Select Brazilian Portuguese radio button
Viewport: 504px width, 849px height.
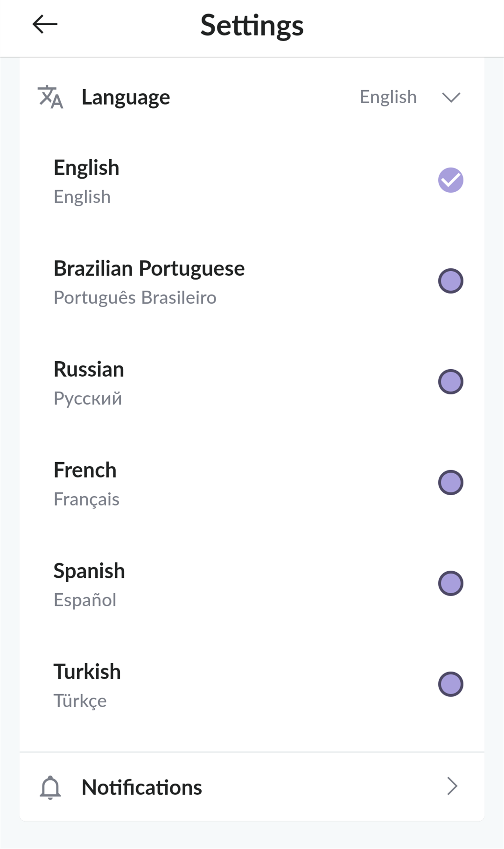click(450, 281)
